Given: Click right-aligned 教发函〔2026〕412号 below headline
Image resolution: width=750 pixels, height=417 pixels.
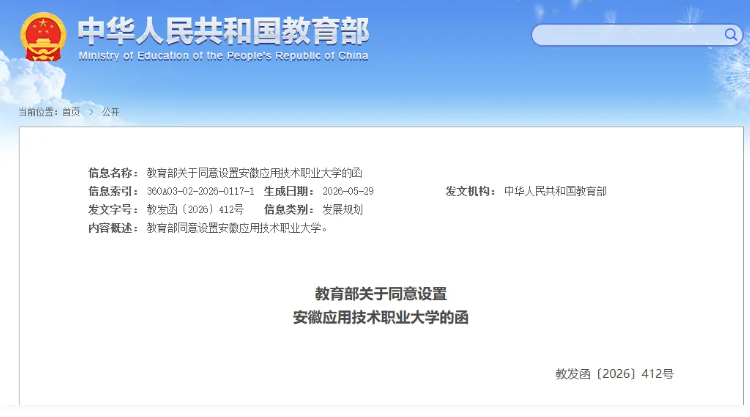Looking at the screenshot, I should 615,374.
